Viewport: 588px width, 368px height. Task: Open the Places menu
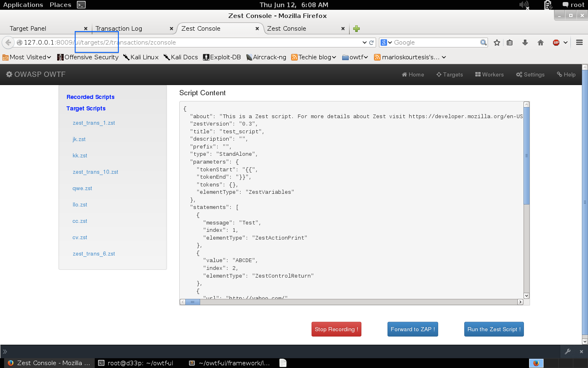tap(60, 5)
